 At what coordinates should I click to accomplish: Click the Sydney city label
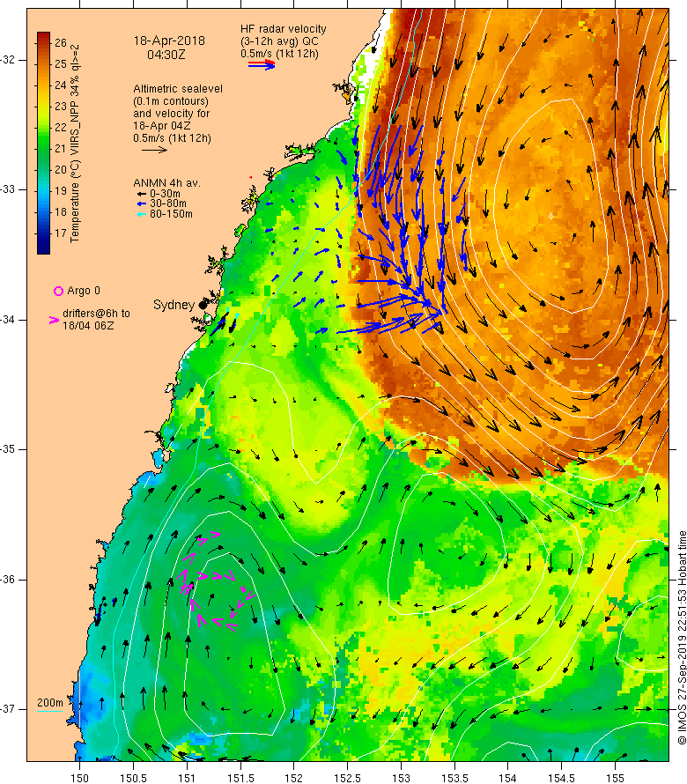pyautogui.click(x=174, y=305)
